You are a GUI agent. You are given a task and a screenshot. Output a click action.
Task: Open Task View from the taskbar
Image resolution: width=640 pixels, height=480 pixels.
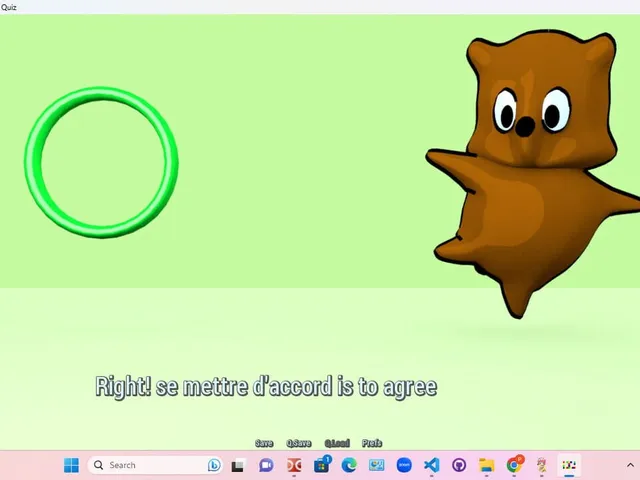(238, 465)
